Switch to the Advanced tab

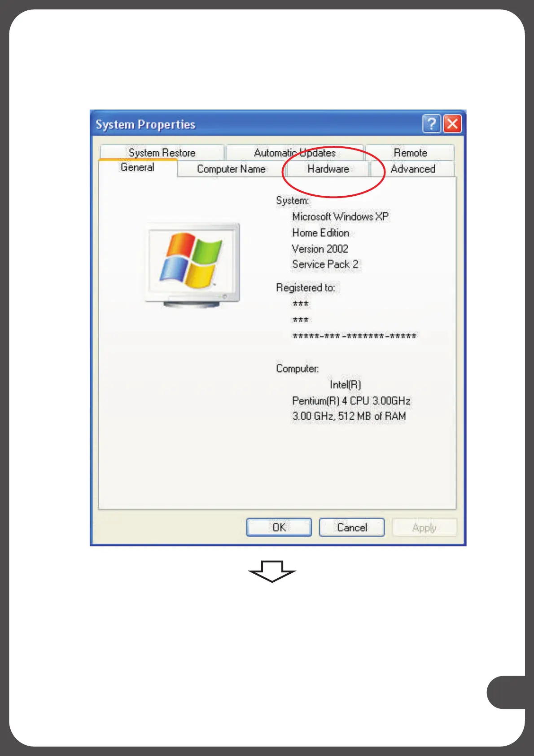412,169
